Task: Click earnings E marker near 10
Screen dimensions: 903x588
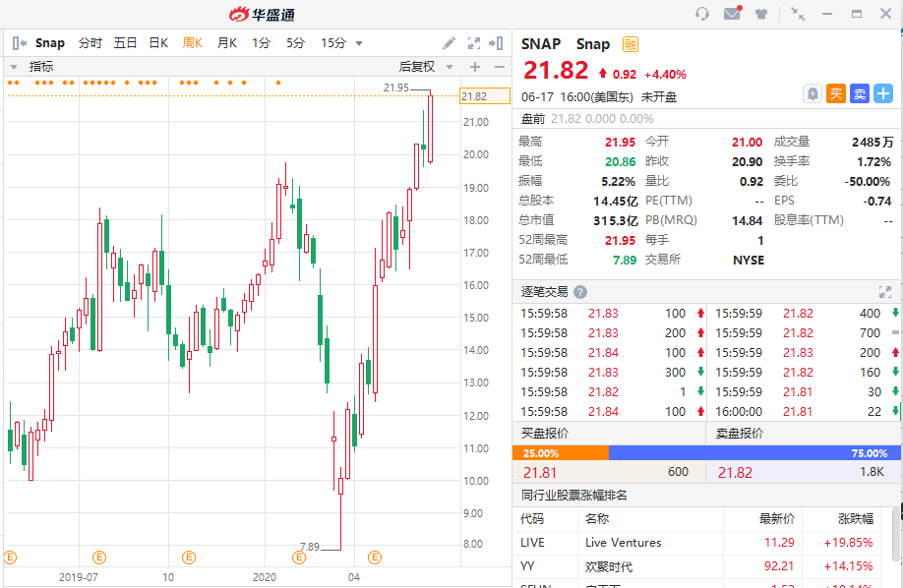Action: [x=189, y=557]
